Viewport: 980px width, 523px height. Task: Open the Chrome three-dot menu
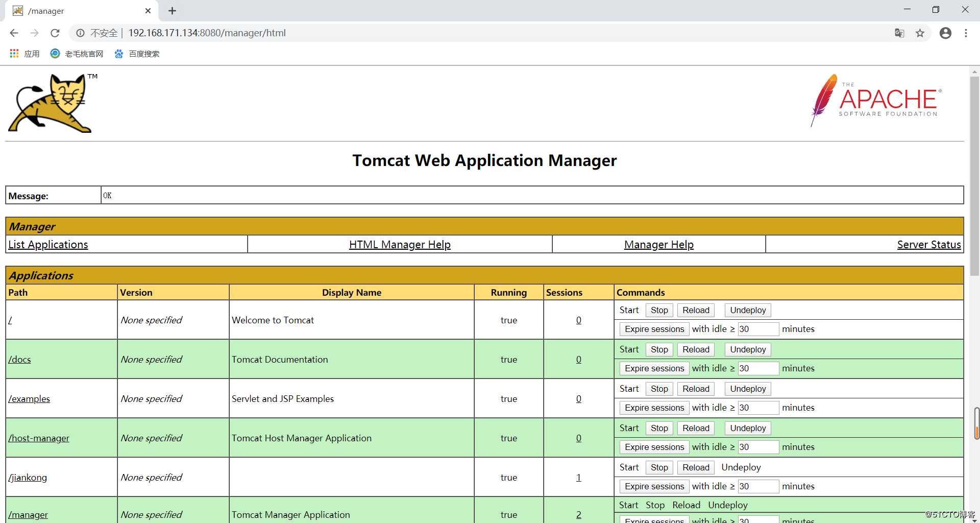click(x=966, y=33)
